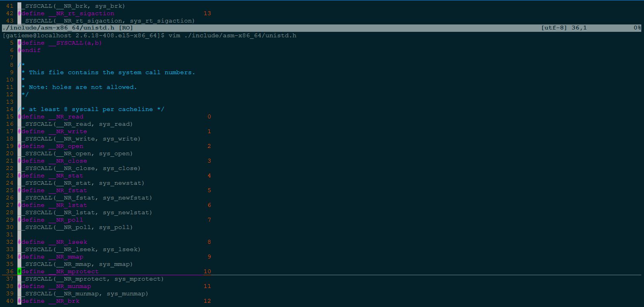
Task: Select the value 5 for __NR_fstat
Action: [x=209, y=190]
